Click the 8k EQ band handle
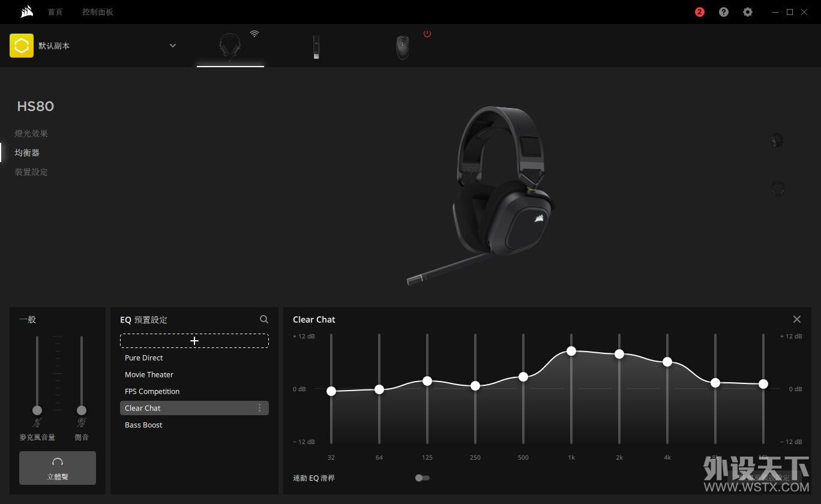Viewport: 821px width, 504px height. [715, 383]
